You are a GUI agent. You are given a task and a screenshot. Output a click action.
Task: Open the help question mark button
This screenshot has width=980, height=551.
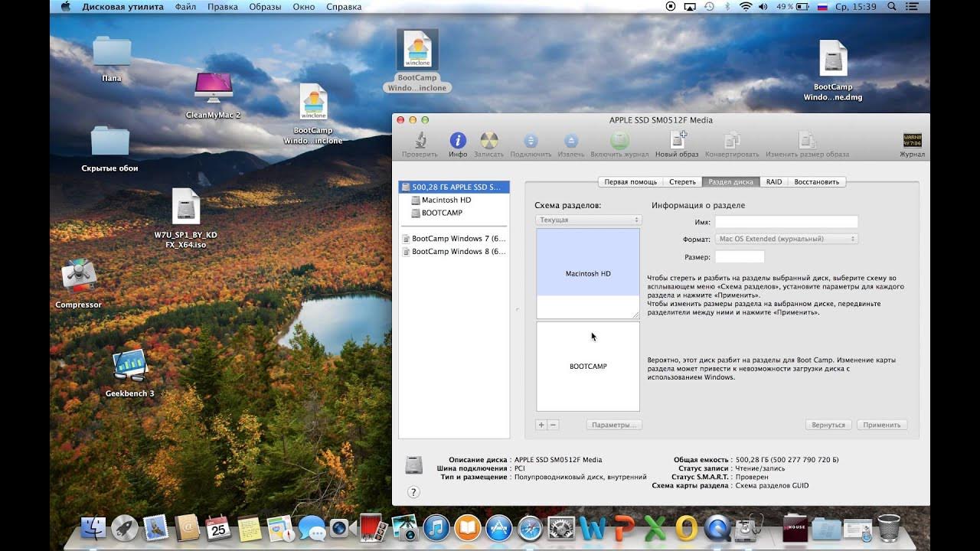click(x=413, y=492)
